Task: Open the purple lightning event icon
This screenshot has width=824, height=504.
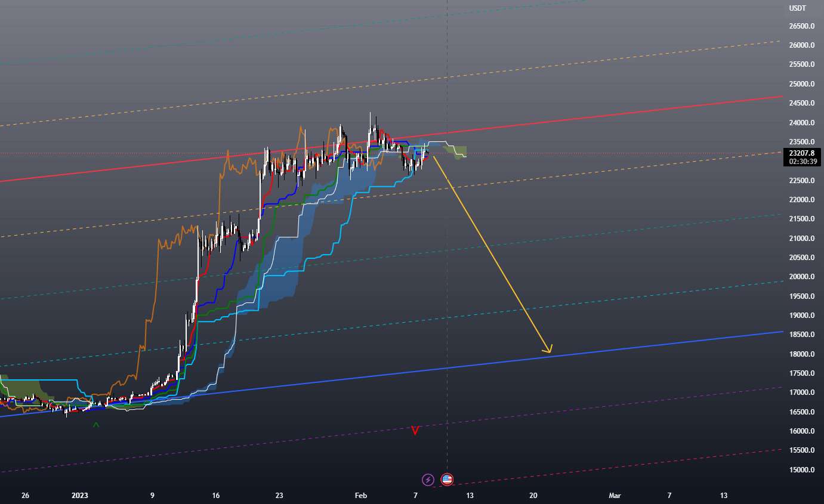Action: (x=428, y=479)
